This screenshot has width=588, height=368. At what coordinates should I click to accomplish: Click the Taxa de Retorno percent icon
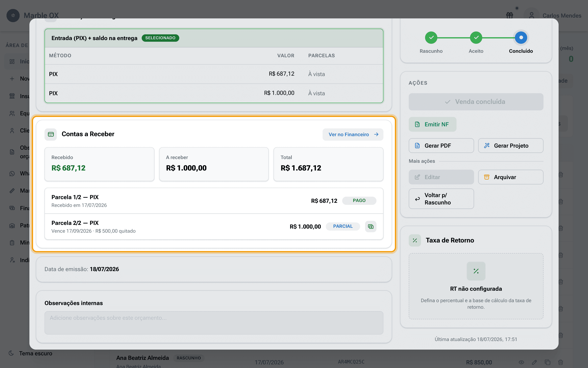click(414, 240)
